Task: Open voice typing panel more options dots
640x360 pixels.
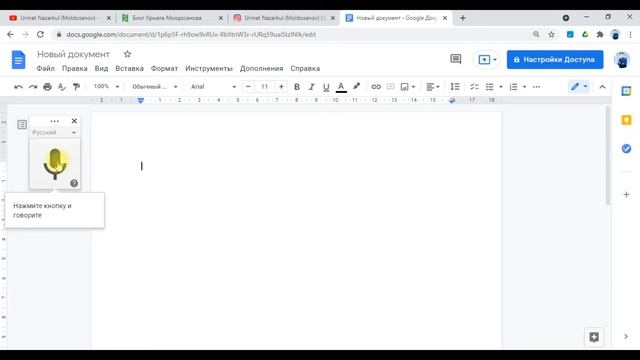Action: (54, 121)
